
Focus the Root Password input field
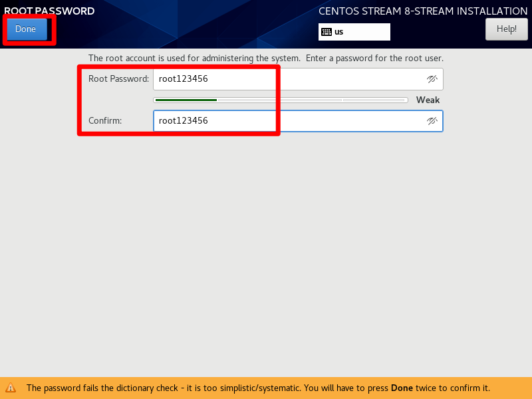298,79
